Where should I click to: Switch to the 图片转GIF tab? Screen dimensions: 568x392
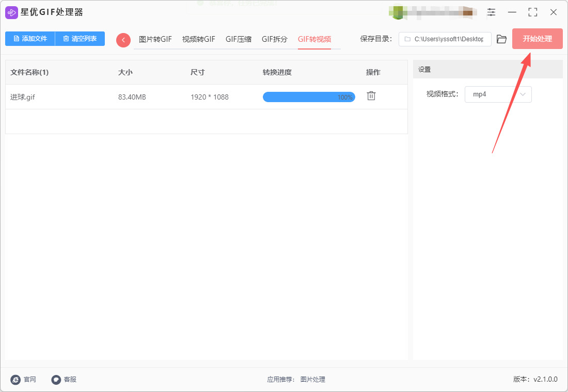tap(155, 39)
